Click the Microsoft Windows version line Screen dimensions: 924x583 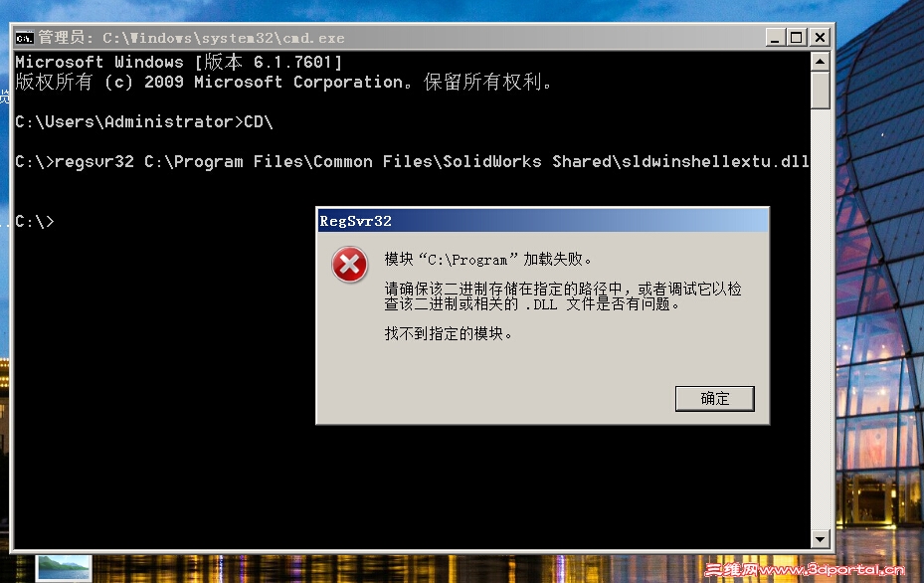point(179,62)
